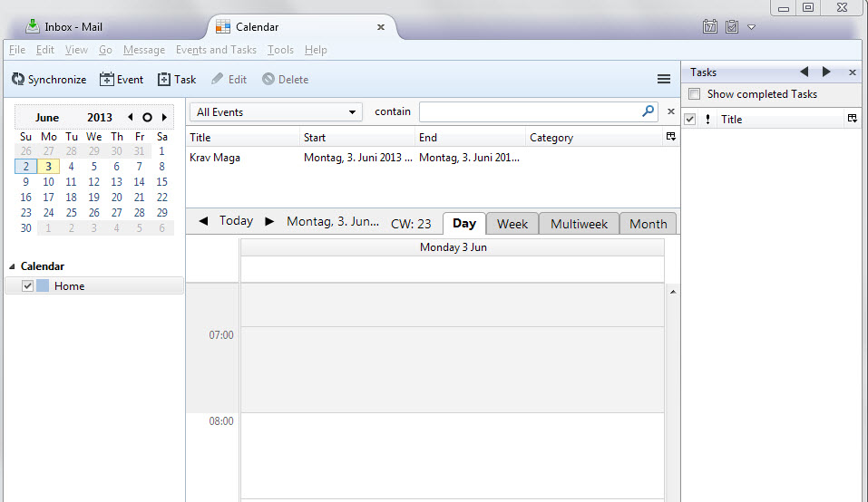868x502 pixels.
Task: Collapse the Calendar list section
Action: (12, 266)
